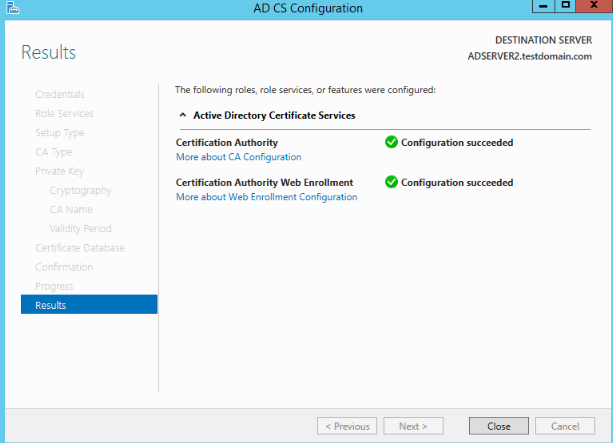Select the CA Type step

54,152
